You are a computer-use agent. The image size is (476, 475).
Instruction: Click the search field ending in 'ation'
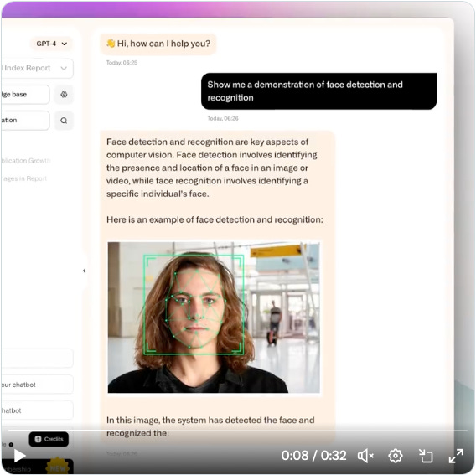click(x=25, y=121)
